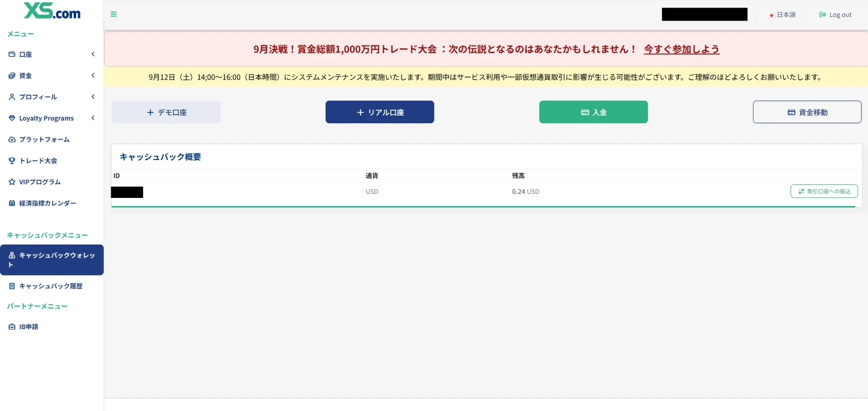Click the 通貨 column header

point(372,176)
